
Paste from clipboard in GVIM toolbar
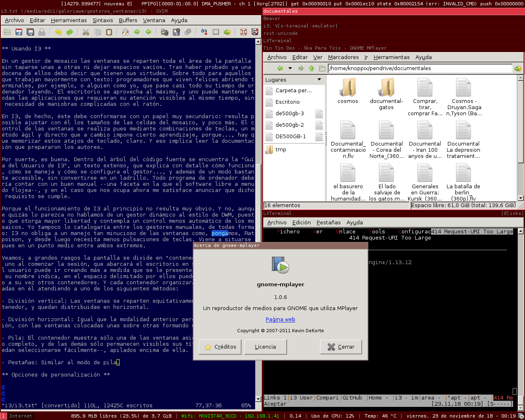point(109,32)
